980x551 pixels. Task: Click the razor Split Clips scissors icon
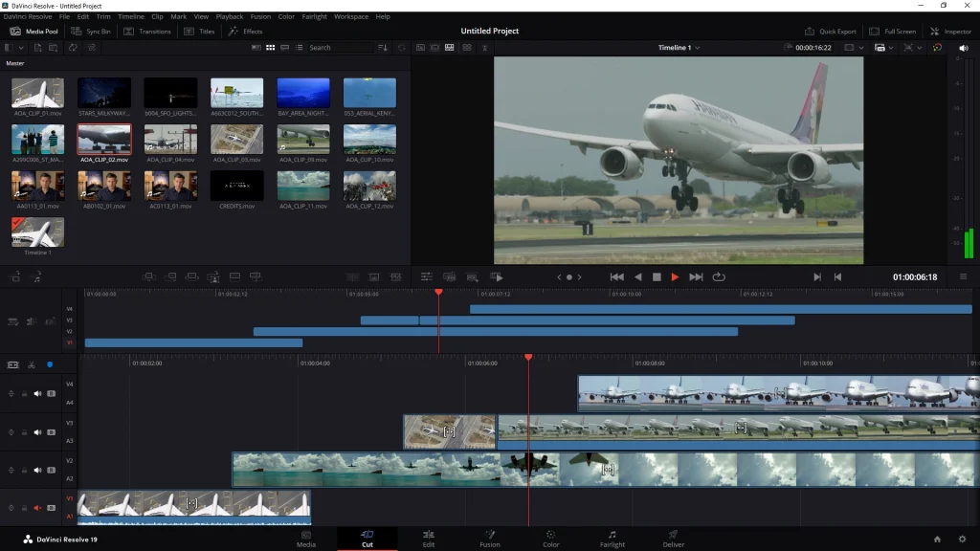(x=32, y=364)
